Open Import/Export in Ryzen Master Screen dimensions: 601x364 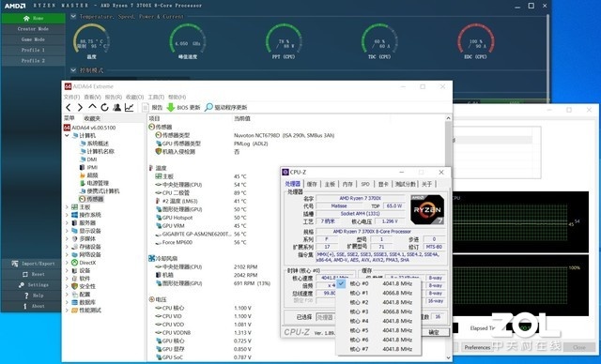point(33,264)
